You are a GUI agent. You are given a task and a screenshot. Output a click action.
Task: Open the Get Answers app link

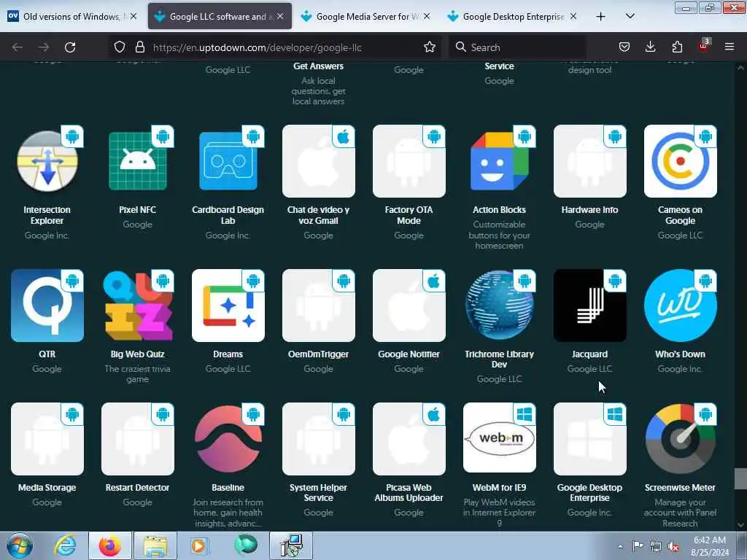click(x=318, y=66)
